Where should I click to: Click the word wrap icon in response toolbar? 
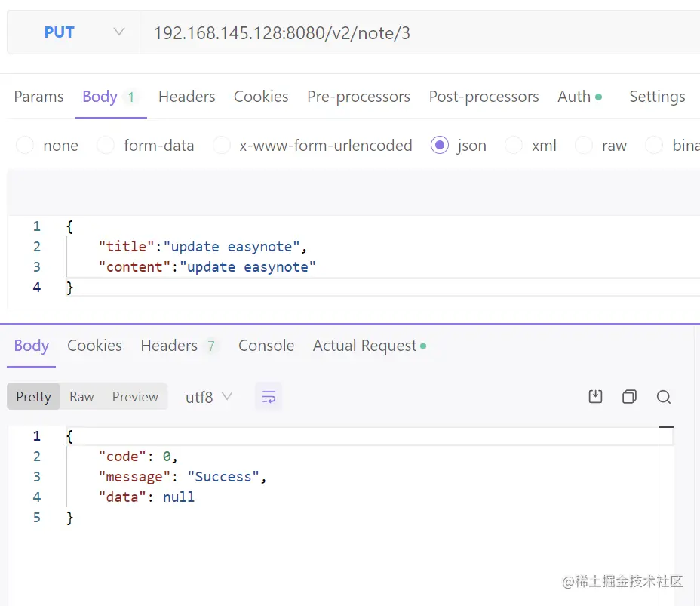pos(269,397)
